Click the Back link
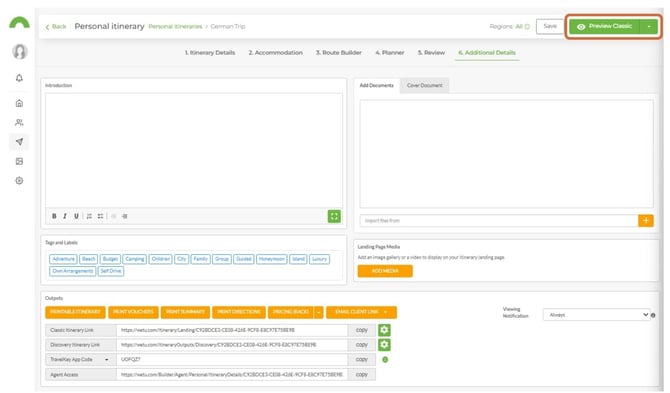The width and height of the screenshot is (670, 393). click(x=56, y=26)
